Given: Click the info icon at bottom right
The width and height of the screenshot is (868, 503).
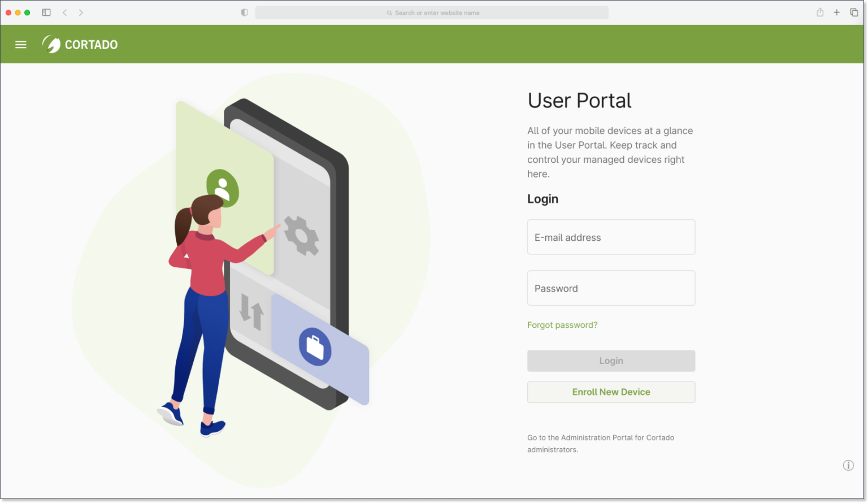Looking at the screenshot, I should [x=848, y=465].
